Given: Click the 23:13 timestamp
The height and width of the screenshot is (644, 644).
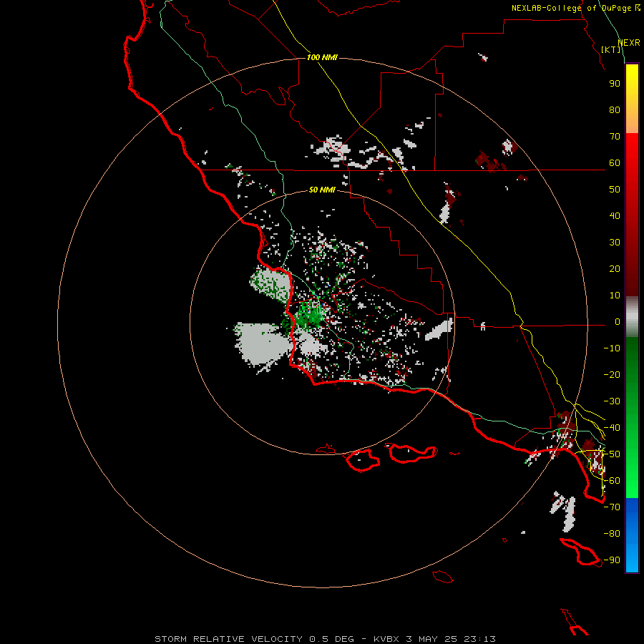Looking at the screenshot, I should click(x=479, y=639).
